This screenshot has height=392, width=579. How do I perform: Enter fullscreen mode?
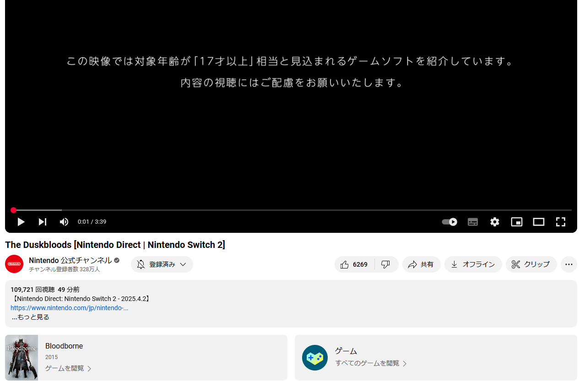[561, 222]
